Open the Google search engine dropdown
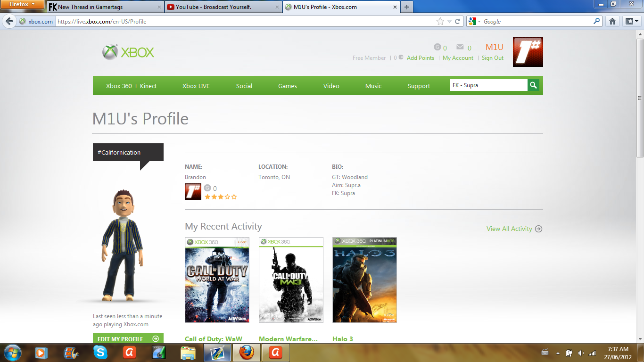Viewport: 644px width, 362px height. (474, 21)
